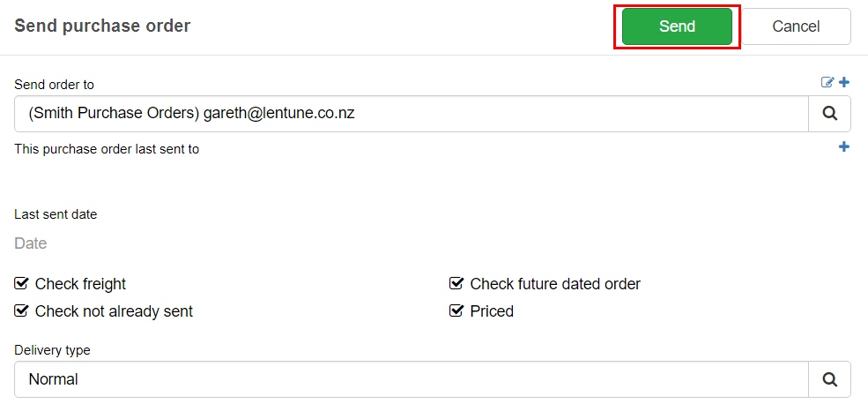The height and width of the screenshot is (419, 868).
Task: Disable Check future dated order option
Action: click(x=456, y=284)
